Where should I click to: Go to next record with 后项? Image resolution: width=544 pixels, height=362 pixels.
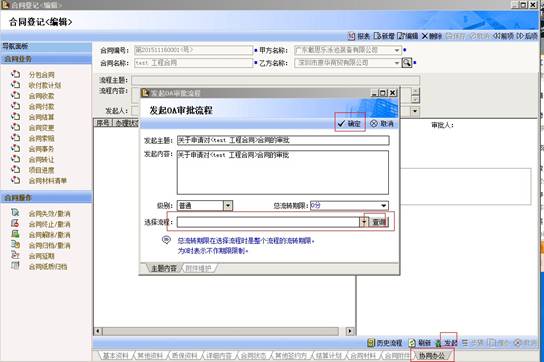pyautogui.click(x=527, y=36)
